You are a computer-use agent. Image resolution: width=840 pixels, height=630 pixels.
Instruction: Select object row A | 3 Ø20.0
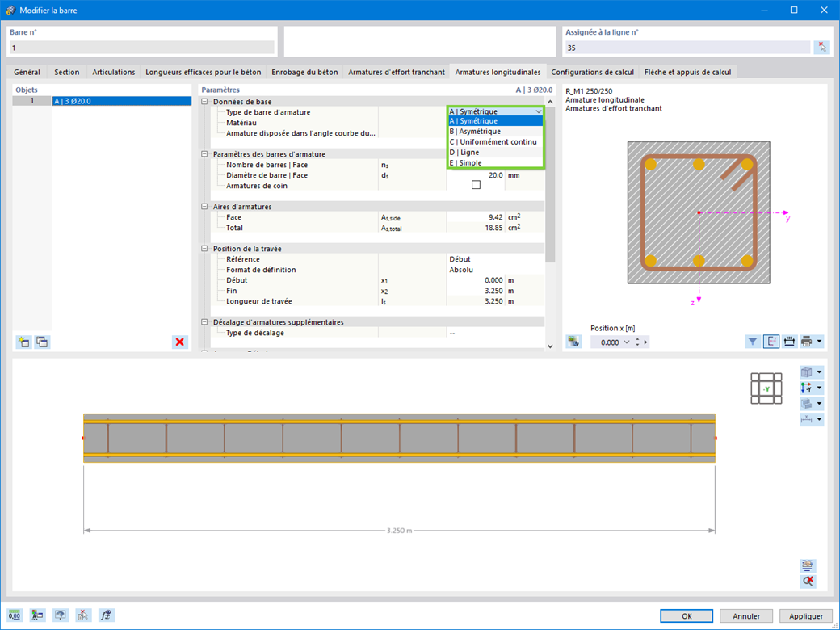[x=102, y=101]
